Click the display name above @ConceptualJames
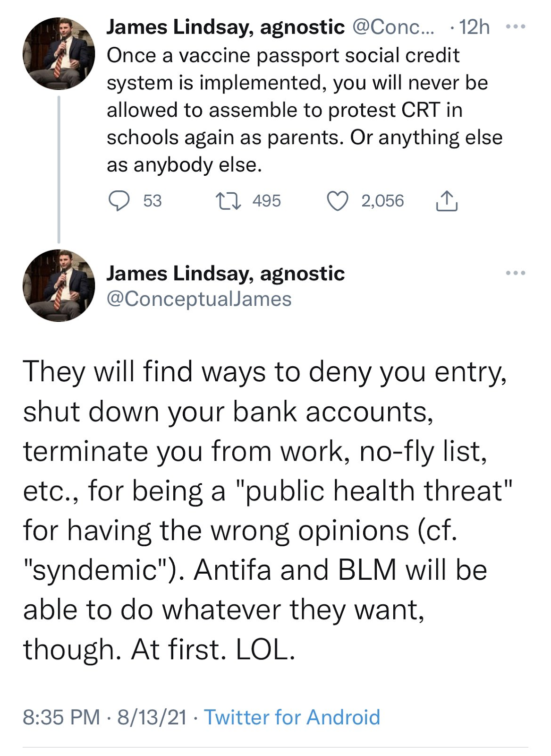The image size is (551, 756). pos(225,273)
